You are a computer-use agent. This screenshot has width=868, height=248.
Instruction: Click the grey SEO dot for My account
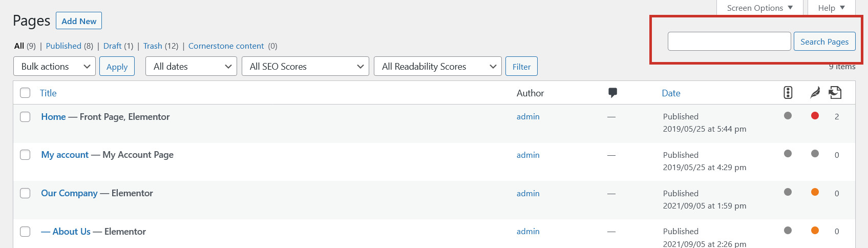pyautogui.click(x=788, y=154)
